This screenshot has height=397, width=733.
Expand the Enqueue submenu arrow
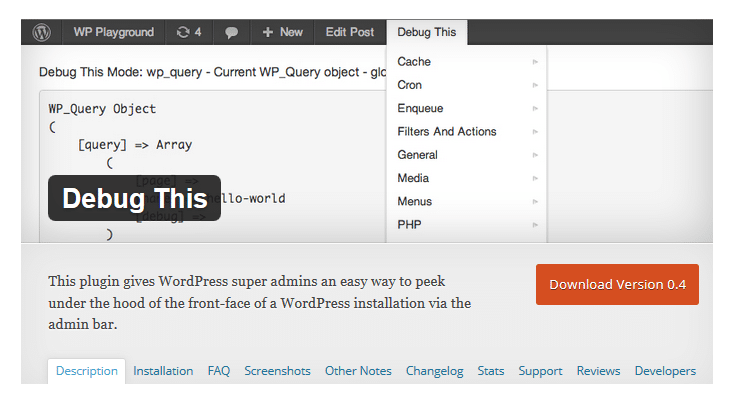pyautogui.click(x=535, y=108)
